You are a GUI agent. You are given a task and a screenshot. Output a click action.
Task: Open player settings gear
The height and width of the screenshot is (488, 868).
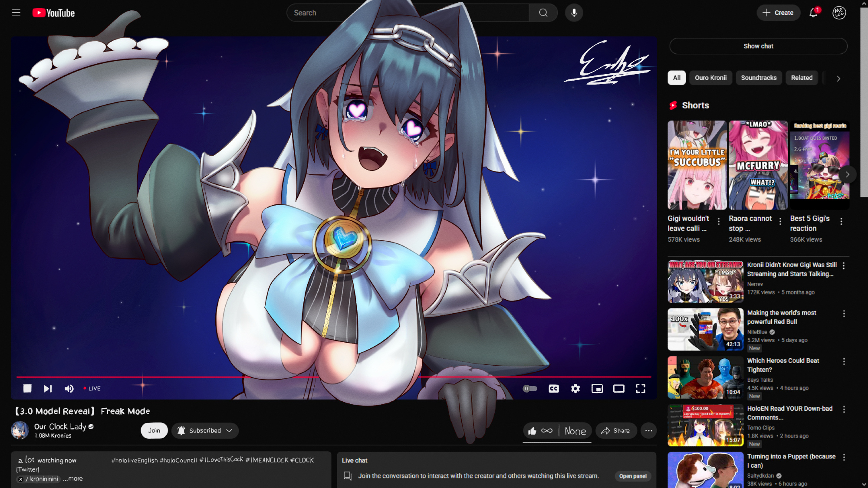[x=575, y=389]
